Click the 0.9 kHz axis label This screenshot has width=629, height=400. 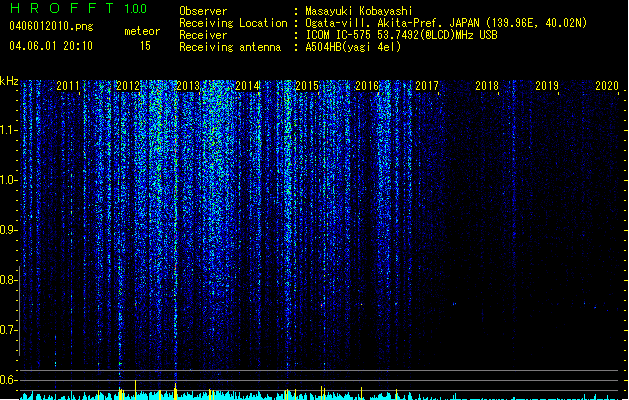point(8,230)
